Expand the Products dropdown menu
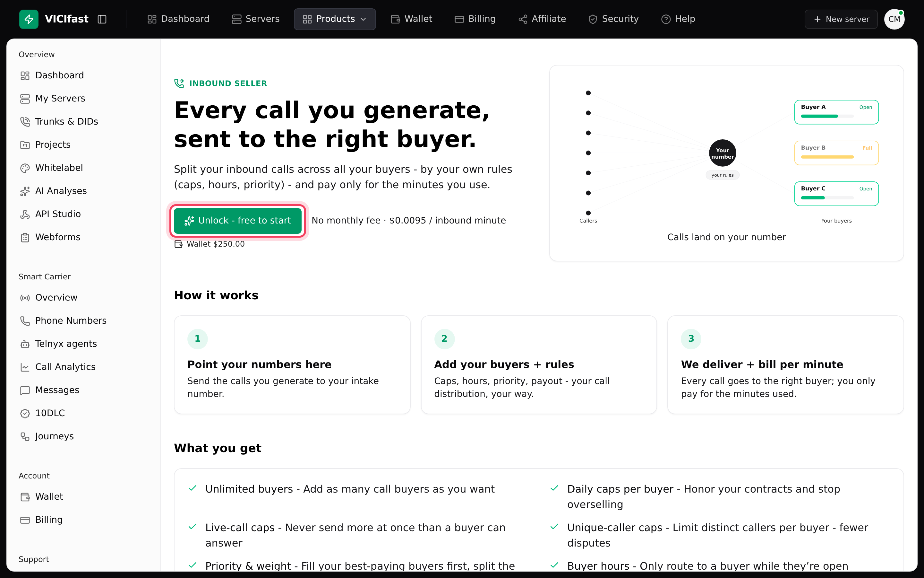This screenshot has height=578, width=924. (x=335, y=19)
